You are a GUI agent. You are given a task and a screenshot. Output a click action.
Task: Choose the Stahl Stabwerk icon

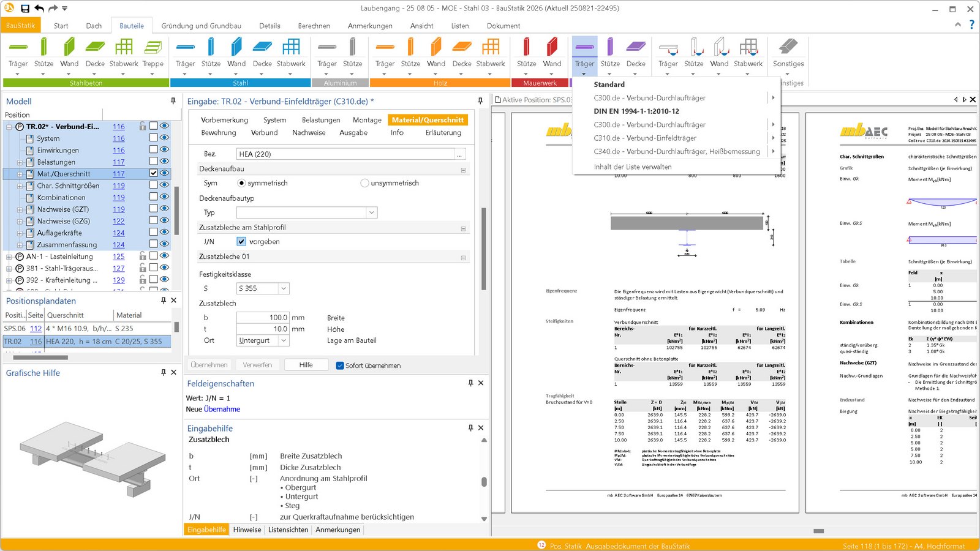click(291, 48)
